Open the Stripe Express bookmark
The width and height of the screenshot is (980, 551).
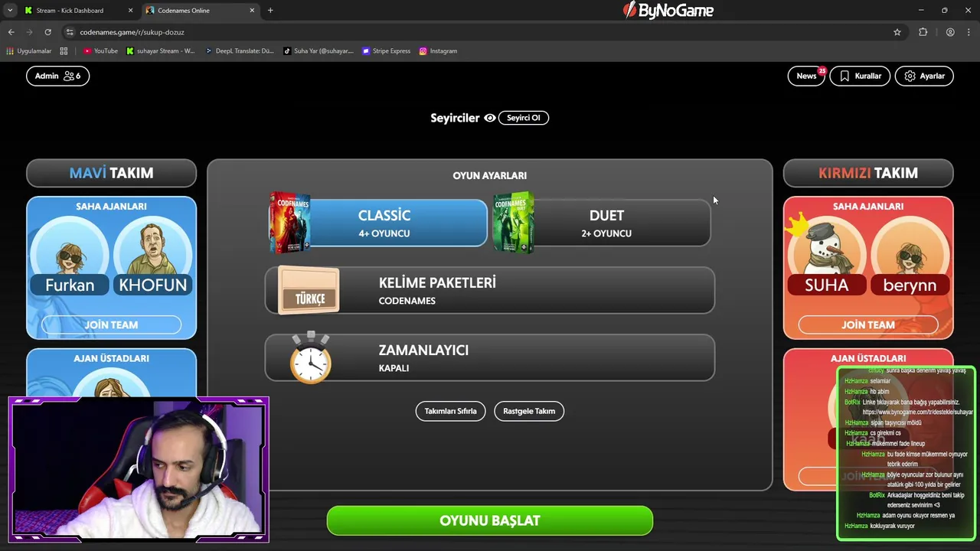pos(387,51)
